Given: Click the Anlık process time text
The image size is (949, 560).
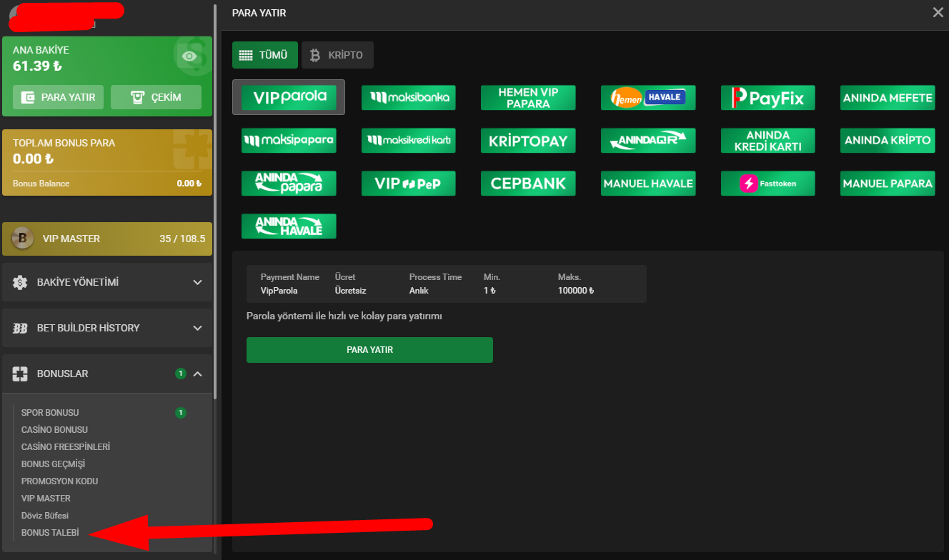Looking at the screenshot, I should (419, 291).
